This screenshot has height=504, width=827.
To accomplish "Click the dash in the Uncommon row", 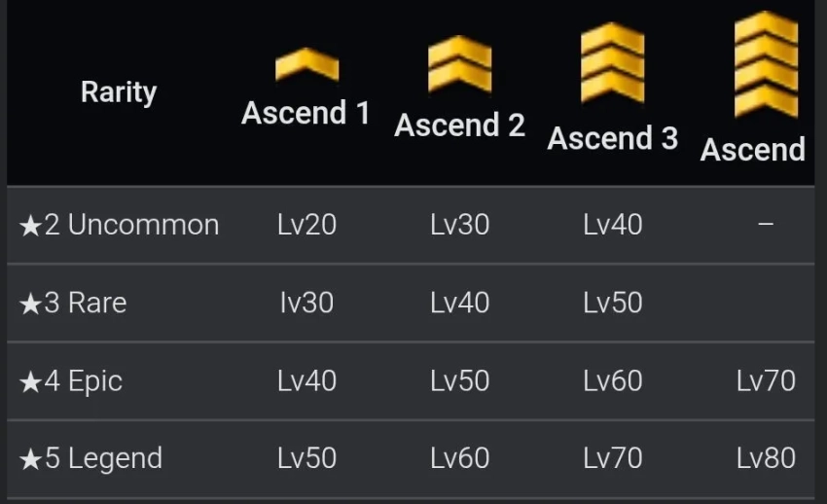I will [x=766, y=225].
